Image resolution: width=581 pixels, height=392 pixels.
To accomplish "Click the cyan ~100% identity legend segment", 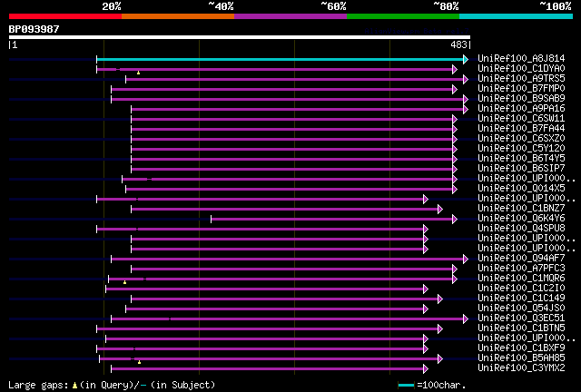I will click(517, 16).
